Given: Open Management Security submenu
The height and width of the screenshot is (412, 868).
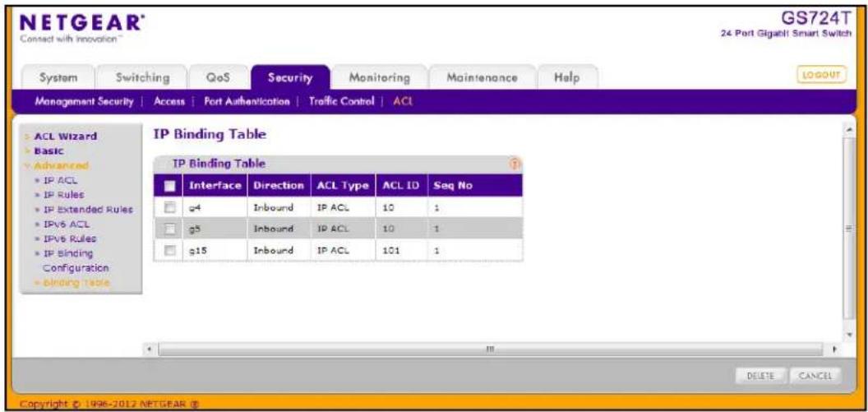Looking at the screenshot, I should coord(84,102).
